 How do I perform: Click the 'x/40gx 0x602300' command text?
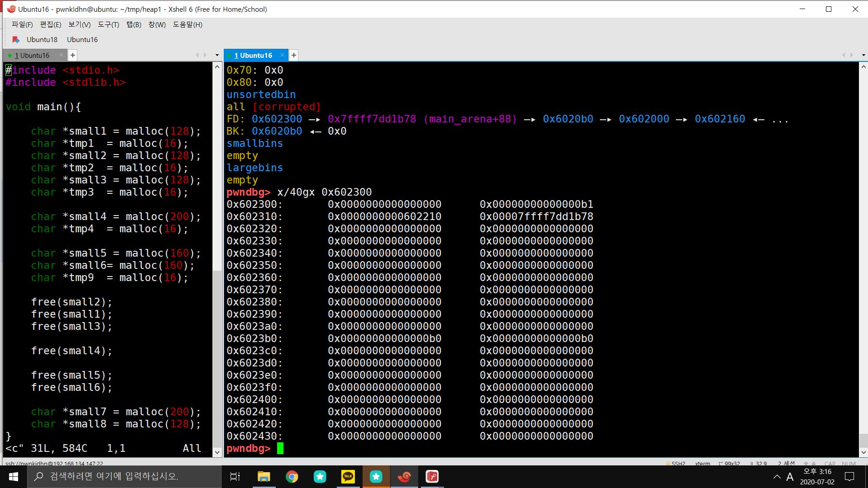(x=324, y=192)
